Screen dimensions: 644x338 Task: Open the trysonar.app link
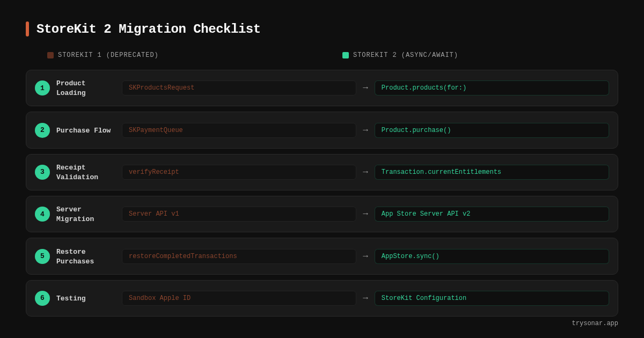595,324
